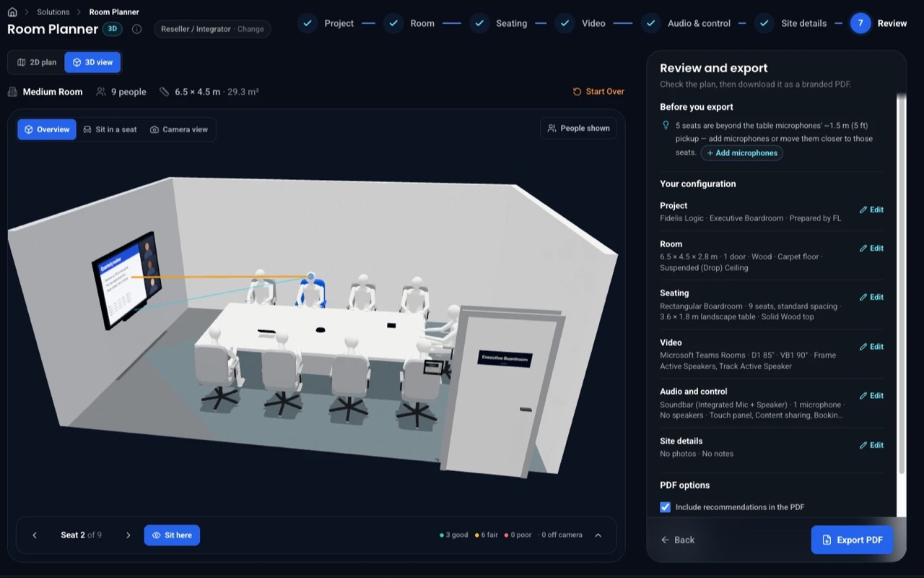The height and width of the screenshot is (578, 924).
Task: Click Back button
Action: pyautogui.click(x=677, y=540)
